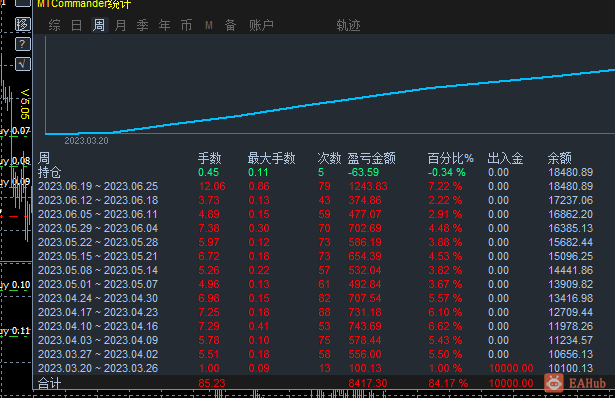Select week row 2023.03.27 ~ 2023.04.02
Viewport: 615px width, 398px height.
click(x=316, y=354)
